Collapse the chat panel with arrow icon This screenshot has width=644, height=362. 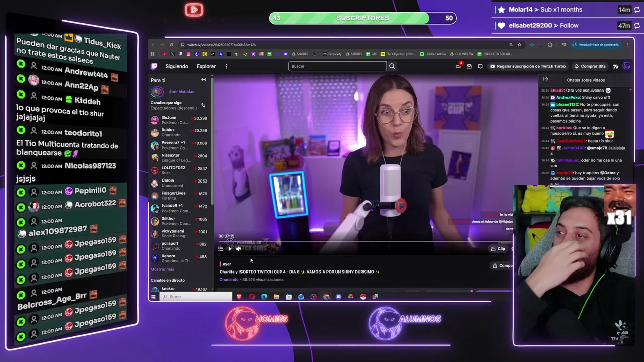(545, 79)
